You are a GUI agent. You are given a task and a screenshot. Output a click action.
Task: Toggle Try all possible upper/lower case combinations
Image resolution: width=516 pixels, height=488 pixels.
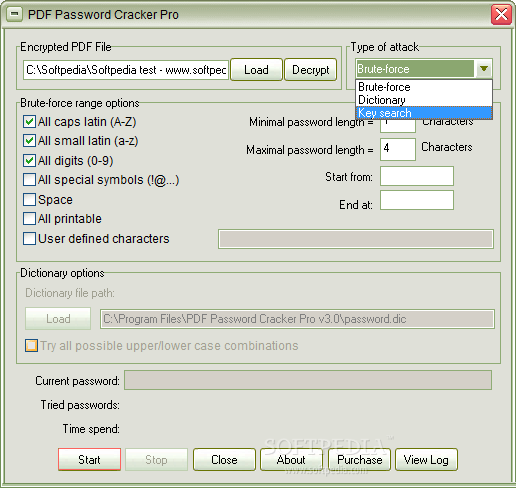click(x=31, y=346)
